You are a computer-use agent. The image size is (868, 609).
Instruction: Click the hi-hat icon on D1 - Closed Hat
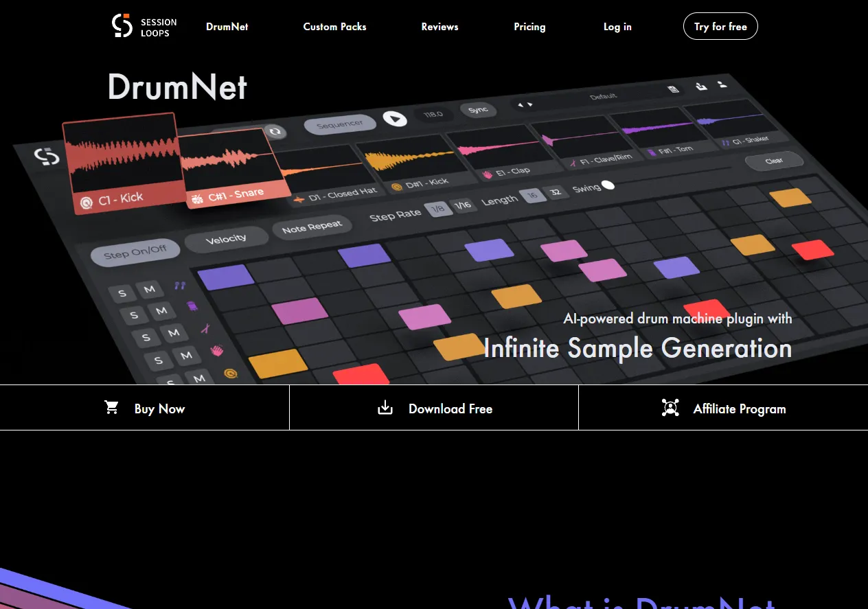click(298, 199)
